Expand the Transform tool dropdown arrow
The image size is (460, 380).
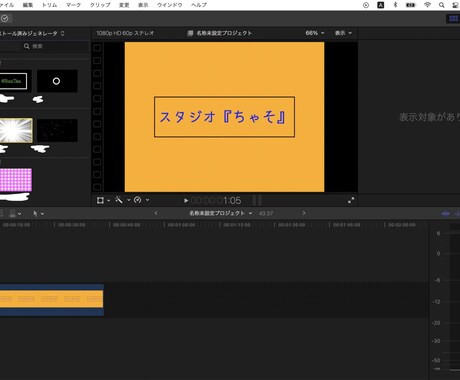109,200
